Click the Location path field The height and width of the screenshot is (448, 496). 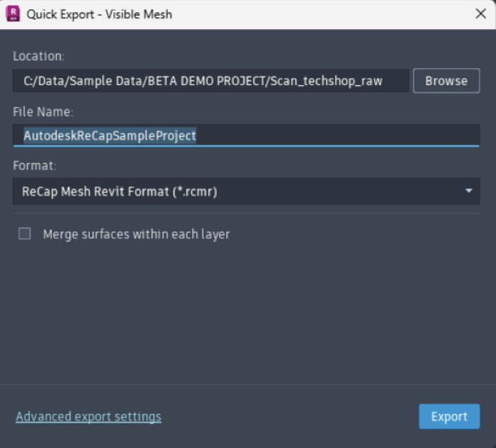tap(210, 81)
